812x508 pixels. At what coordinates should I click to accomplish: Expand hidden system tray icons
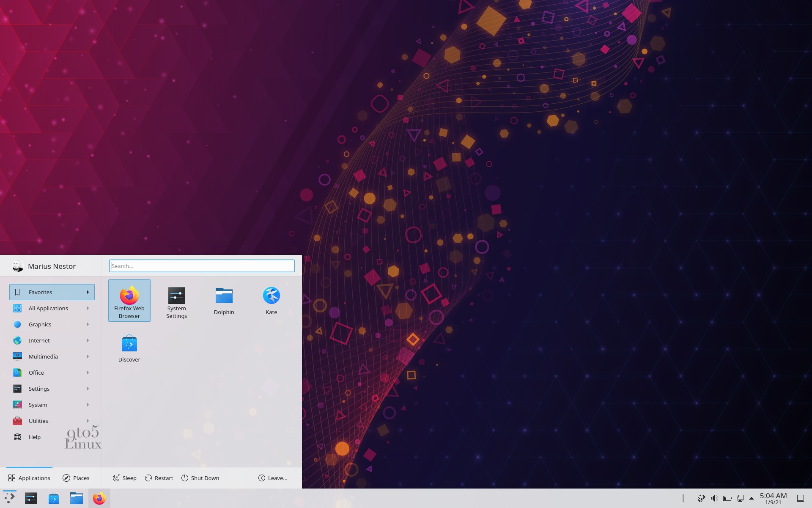point(752,498)
